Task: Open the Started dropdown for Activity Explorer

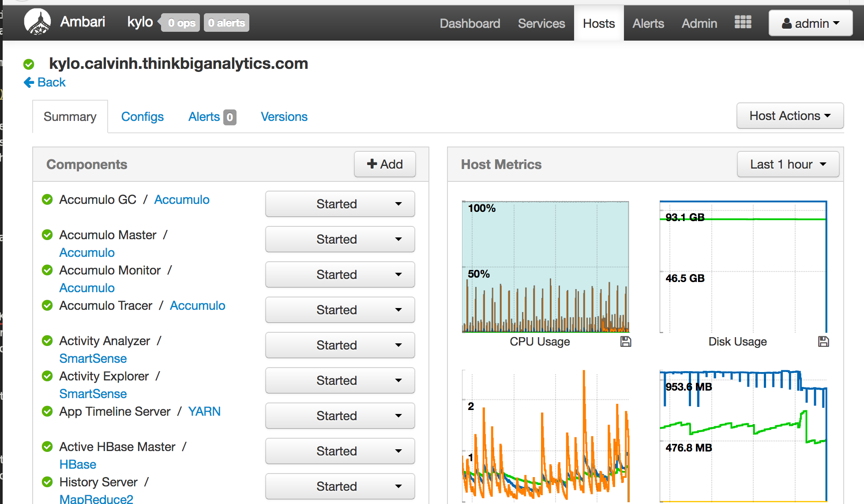Action: coord(340,380)
